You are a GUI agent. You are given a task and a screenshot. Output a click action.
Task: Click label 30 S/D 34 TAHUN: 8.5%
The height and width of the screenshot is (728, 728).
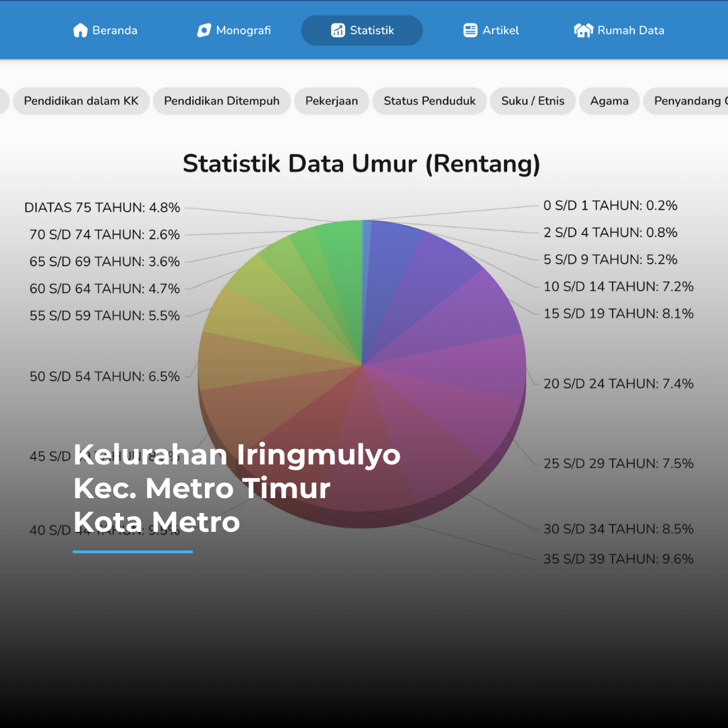618,529
